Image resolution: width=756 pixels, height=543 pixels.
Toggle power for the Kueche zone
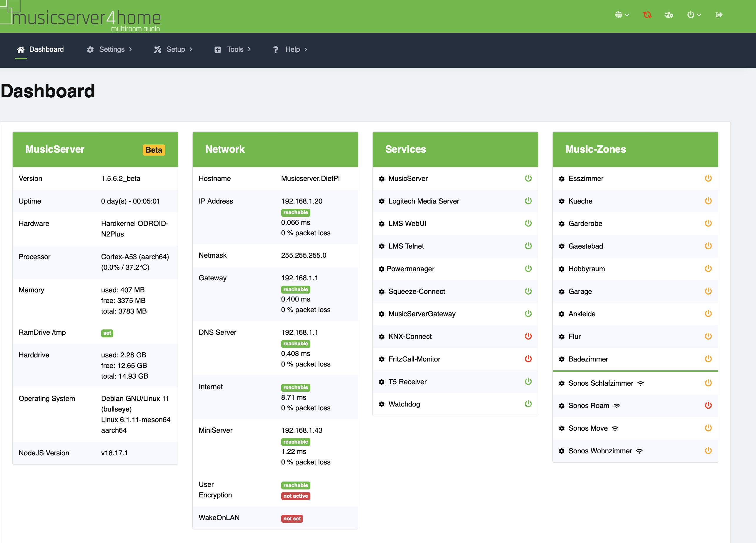708,201
